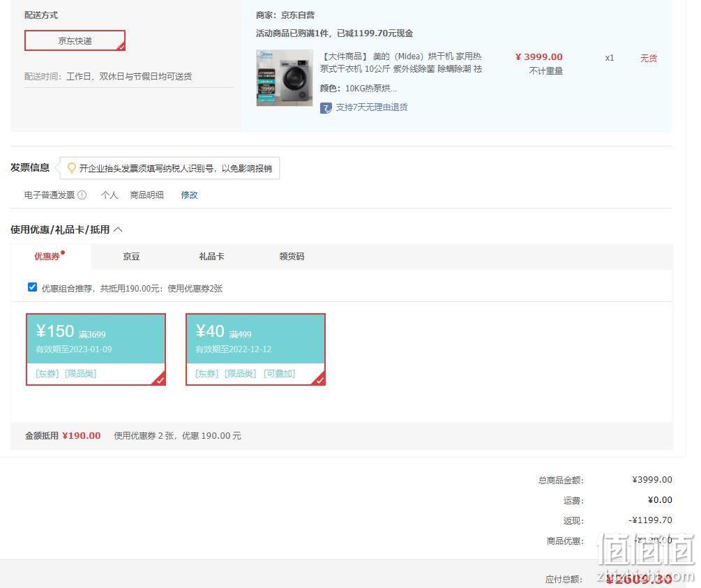
Task: Select the 京东快递 delivery method
Action: pyautogui.click(x=75, y=40)
